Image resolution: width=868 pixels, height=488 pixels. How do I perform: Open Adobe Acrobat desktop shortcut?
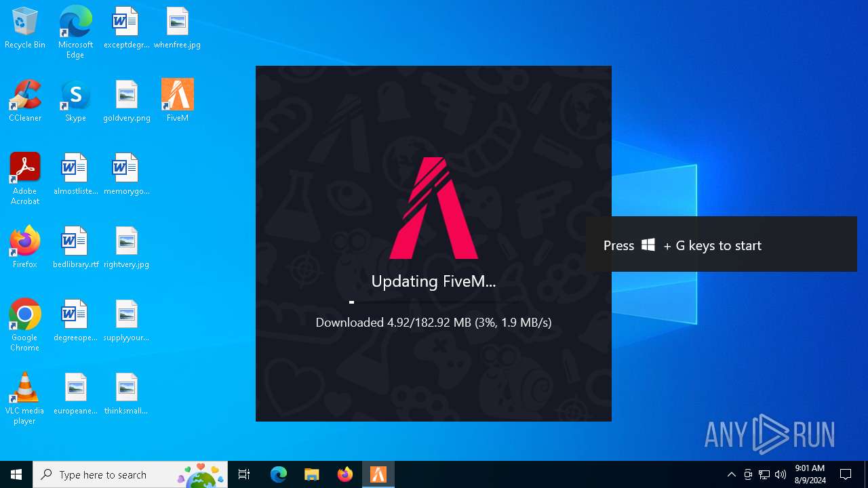click(x=25, y=179)
